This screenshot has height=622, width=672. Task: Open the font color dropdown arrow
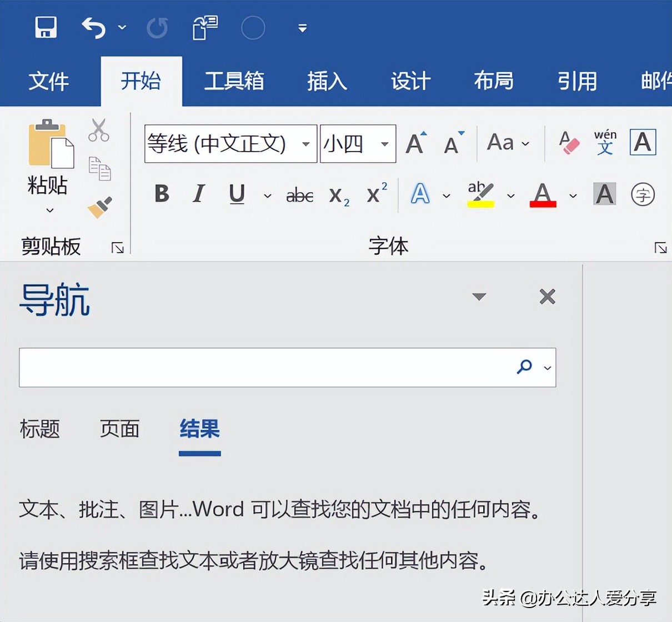[573, 195]
